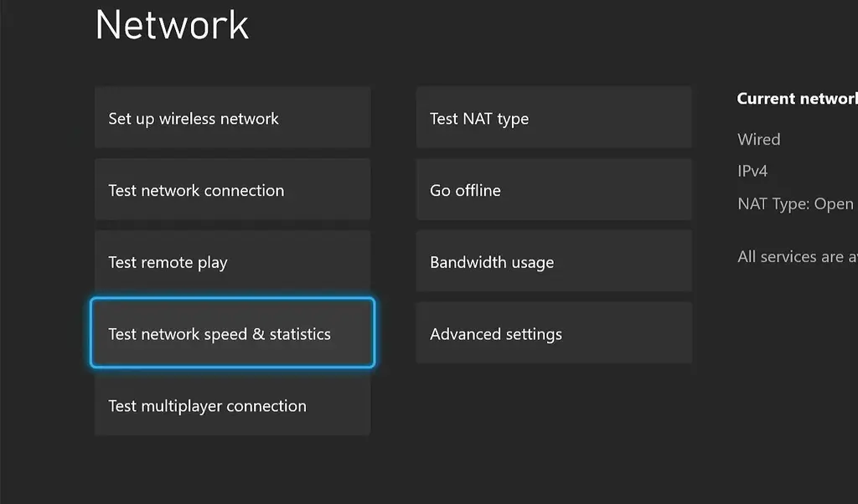858x504 pixels.
Task: Check the NAT using the test tile
Action: point(554,117)
